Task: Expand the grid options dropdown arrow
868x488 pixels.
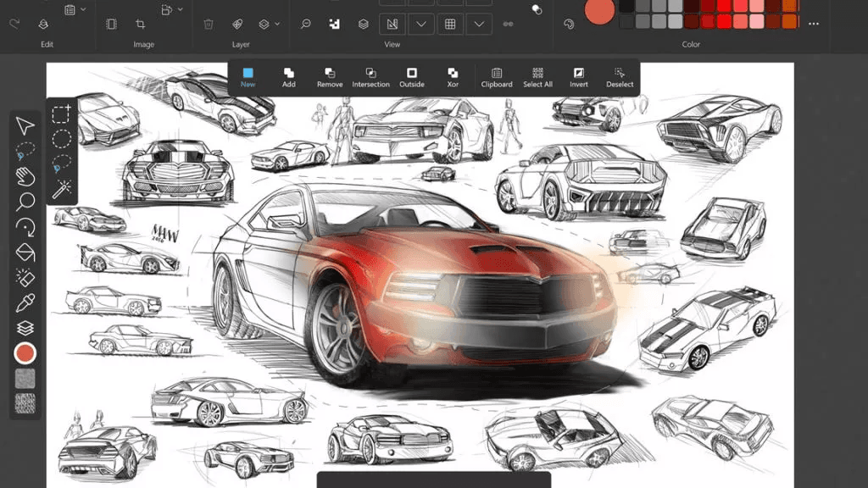Action: click(479, 25)
